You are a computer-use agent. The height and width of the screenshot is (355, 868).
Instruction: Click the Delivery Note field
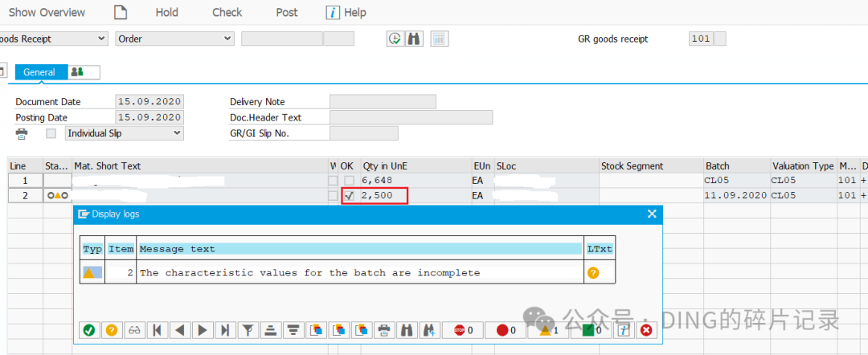tap(383, 102)
